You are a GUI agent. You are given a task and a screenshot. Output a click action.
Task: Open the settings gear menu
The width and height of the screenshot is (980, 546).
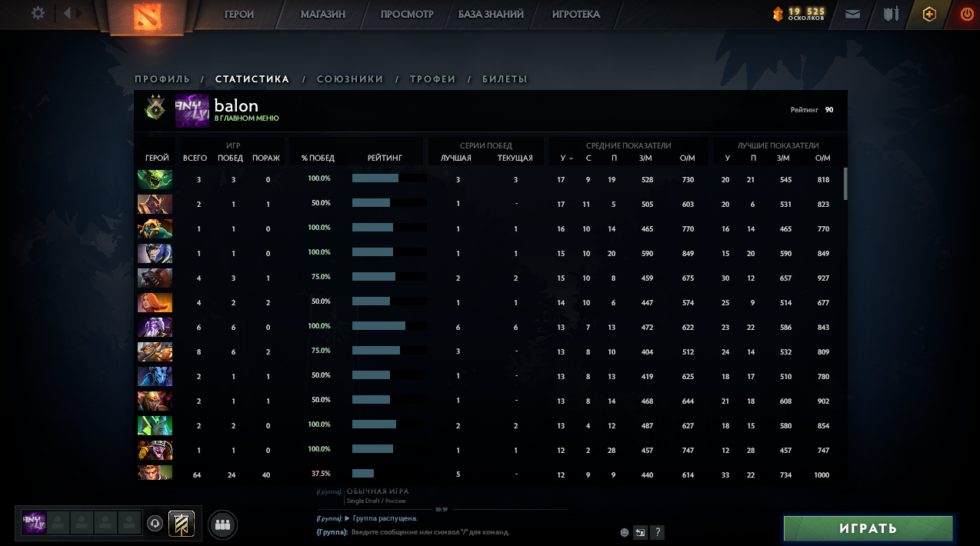tap(38, 13)
